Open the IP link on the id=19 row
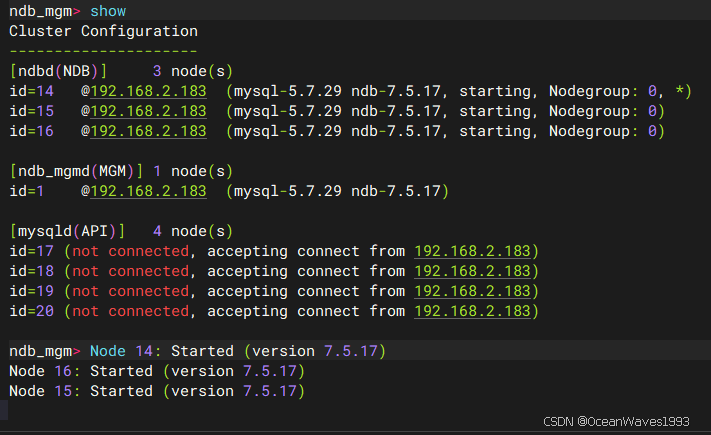 point(472,291)
